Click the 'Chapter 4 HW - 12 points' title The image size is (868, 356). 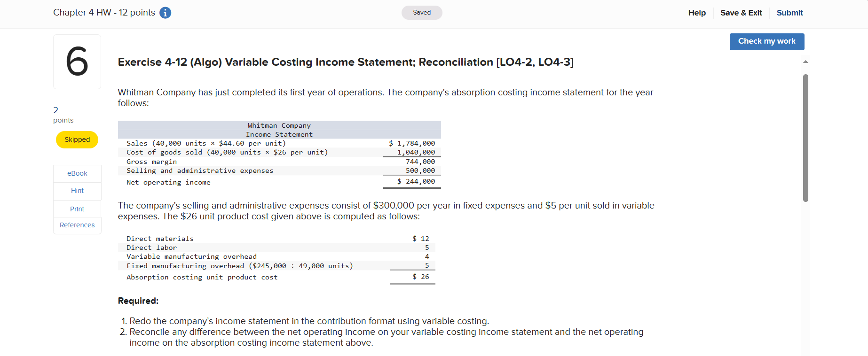click(104, 13)
